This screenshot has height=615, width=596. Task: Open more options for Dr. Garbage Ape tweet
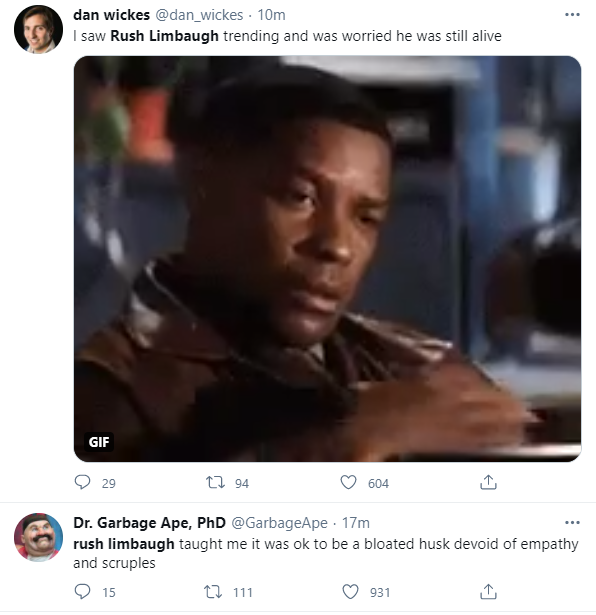pyautogui.click(x=572, y=522)
